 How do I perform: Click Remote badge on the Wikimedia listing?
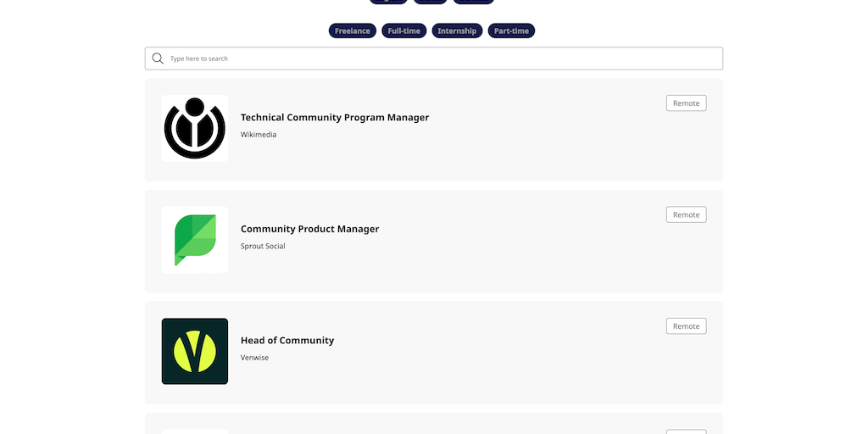click(x=686, y=103)
